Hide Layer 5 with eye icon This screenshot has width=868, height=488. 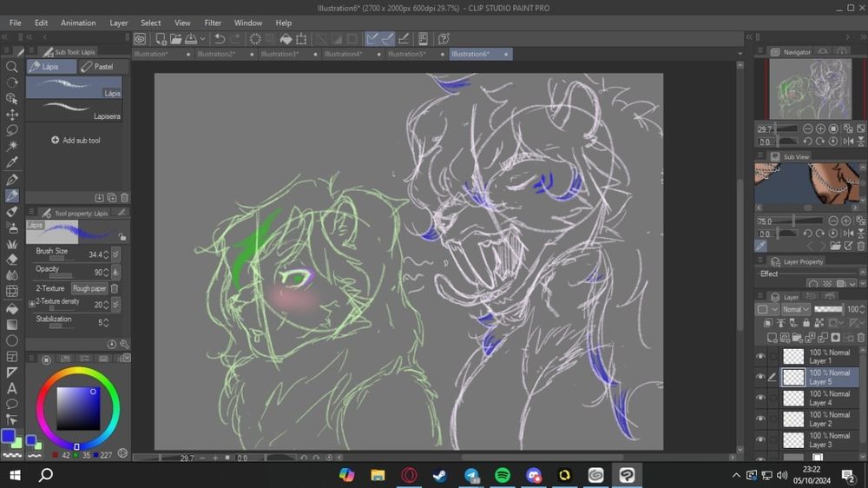(760, 377)
